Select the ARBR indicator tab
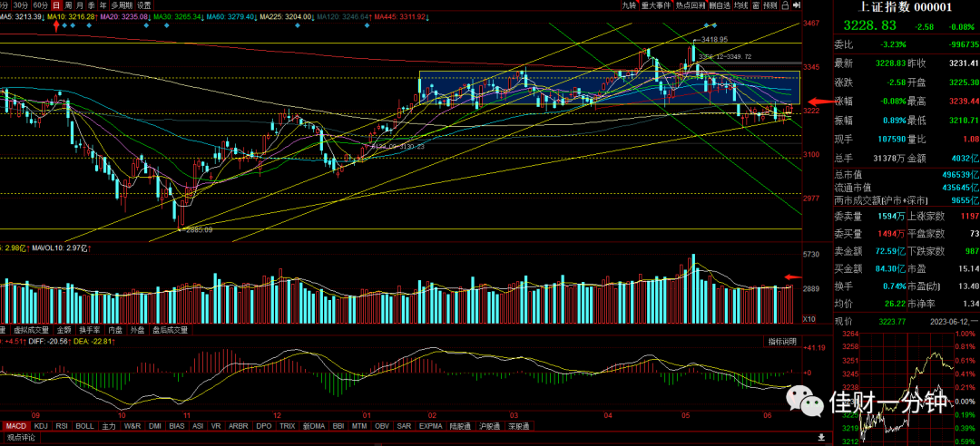Screen dimensions: 980x446 [x=239, y=426]
